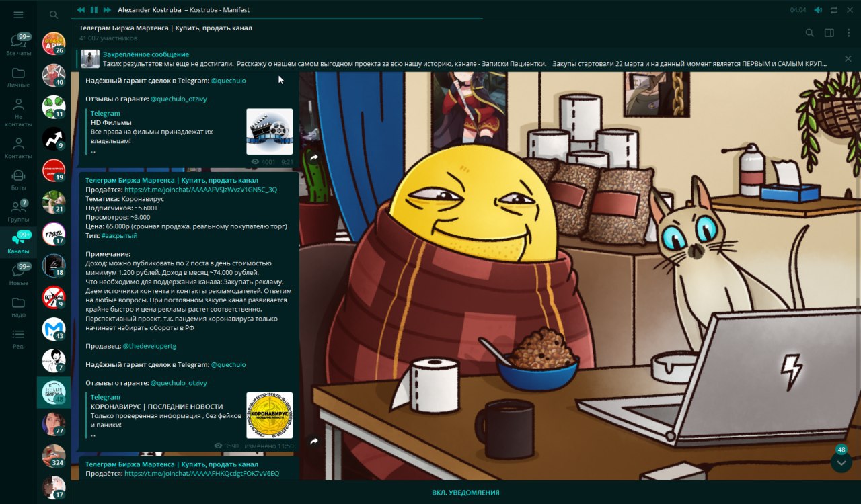The height and width of the screenshot is (504, 861).
Task: Skip to next audio track
Action: pyautogui.click(x=107, y=10)
